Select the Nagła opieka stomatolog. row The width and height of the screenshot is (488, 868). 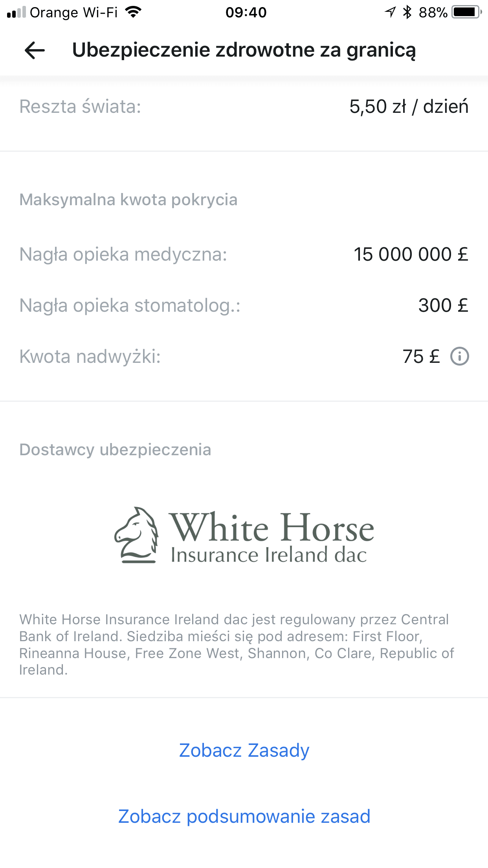coord(244,305)
